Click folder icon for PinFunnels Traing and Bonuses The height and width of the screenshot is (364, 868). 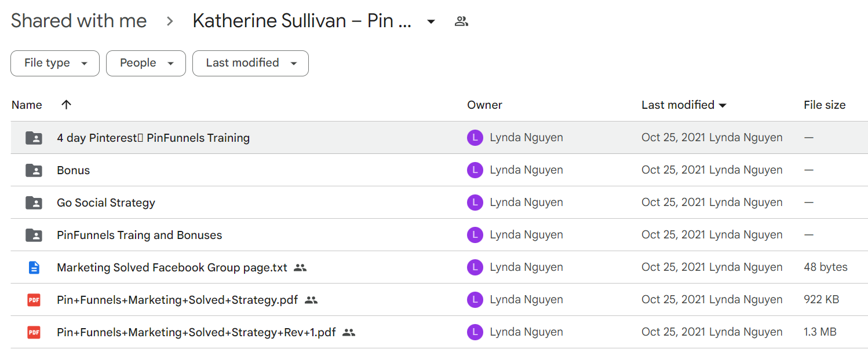tap(34, 235)
